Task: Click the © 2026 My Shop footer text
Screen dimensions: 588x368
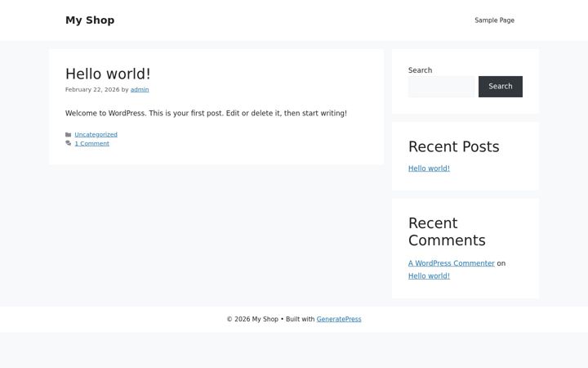Action: pyautogui.click(x=252, y=319)
